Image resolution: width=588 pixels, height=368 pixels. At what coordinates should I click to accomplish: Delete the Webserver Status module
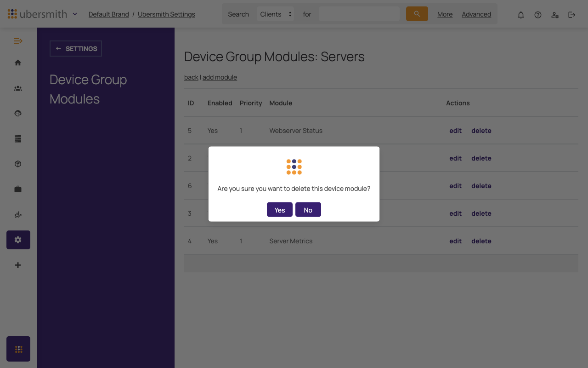[x=481, y=131]
